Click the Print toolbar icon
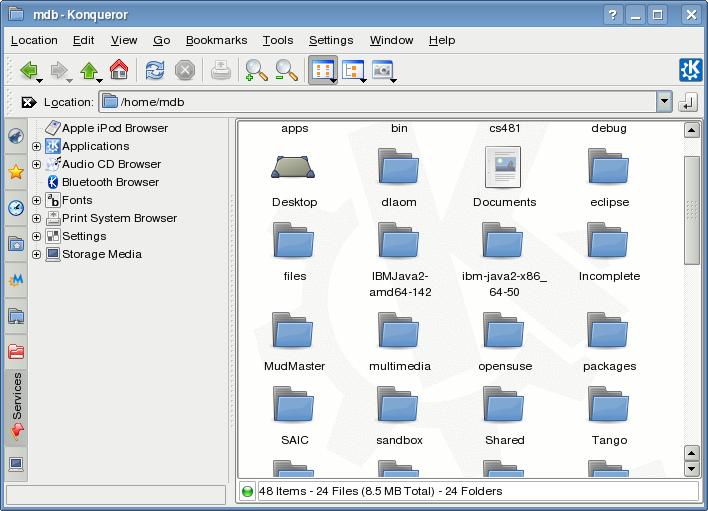 click(x=221, y=70)
